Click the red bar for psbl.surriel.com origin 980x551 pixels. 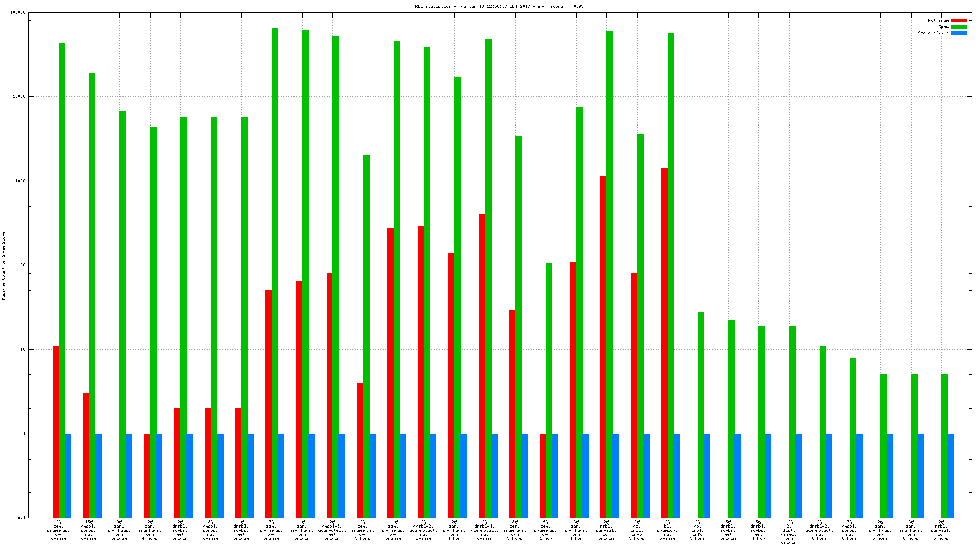pos(603,346)
